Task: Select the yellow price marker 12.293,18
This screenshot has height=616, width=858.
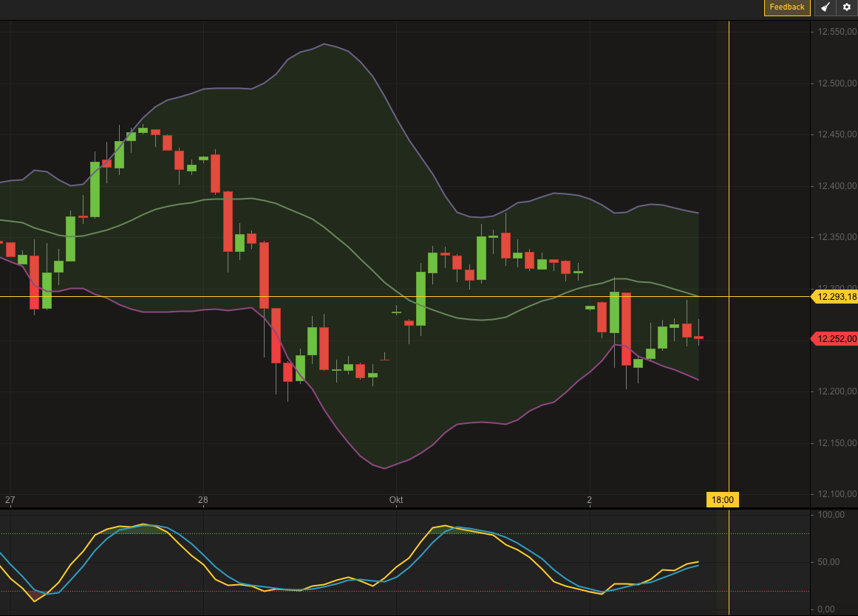Action: coord(834,297)
